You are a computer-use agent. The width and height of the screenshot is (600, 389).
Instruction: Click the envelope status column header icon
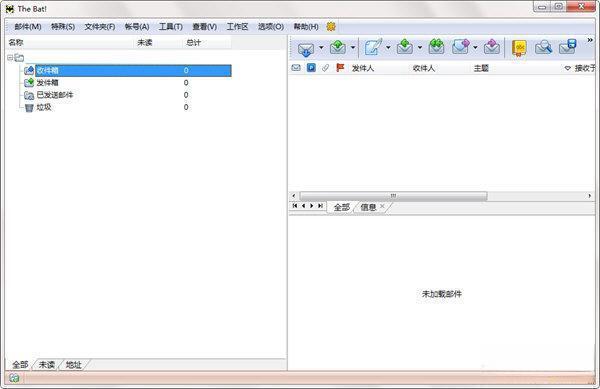click(296, 68)
